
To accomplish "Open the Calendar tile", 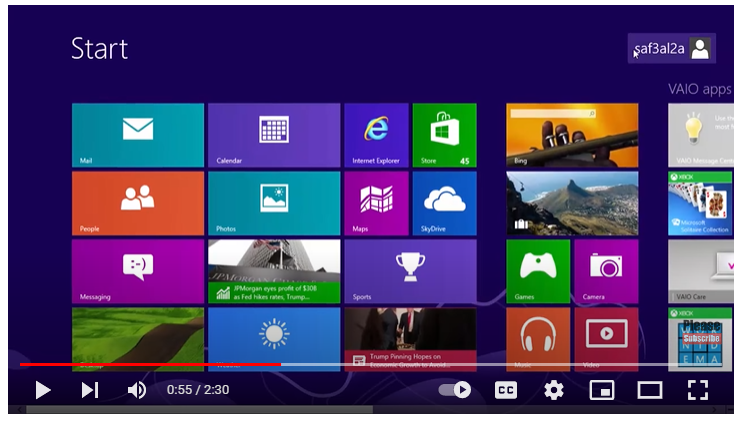I will 274,135.
